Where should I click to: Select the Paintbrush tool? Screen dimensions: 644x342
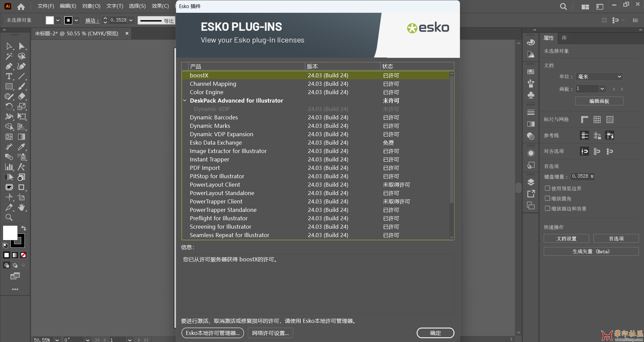tap(22, 86)
